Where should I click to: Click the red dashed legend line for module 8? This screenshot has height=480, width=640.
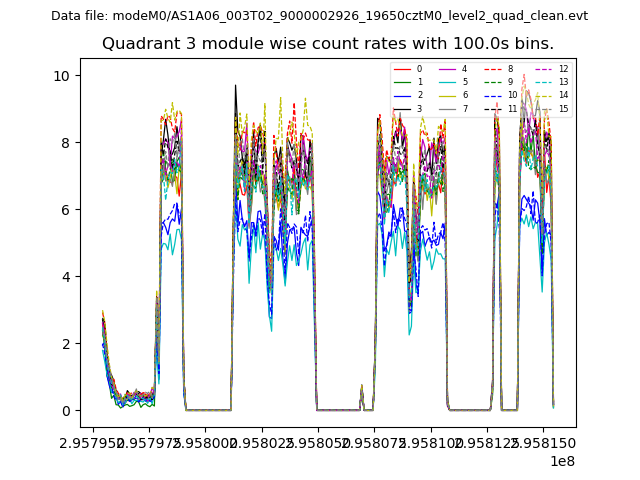click(491, 69)
